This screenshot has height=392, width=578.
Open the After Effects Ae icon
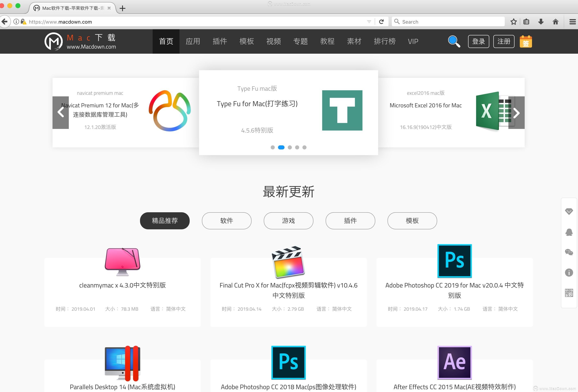click(455, 363)
